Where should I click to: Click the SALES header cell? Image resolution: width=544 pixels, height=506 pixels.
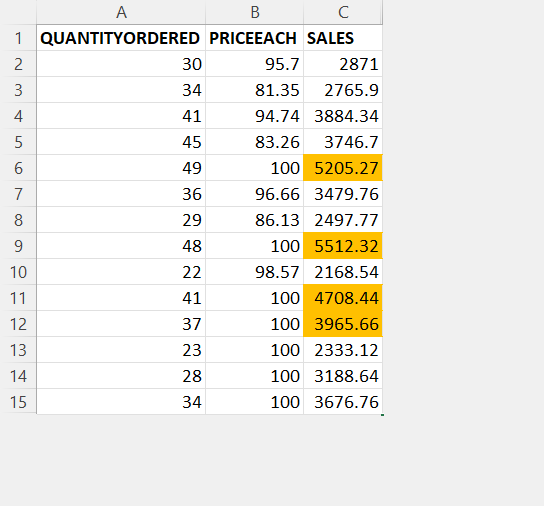click(x=343, y=38)
